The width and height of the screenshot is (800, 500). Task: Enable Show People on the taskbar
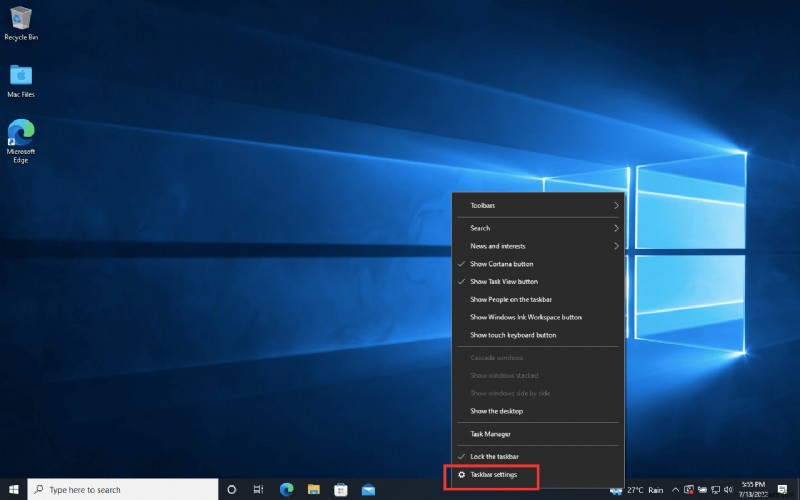(511, 299)
